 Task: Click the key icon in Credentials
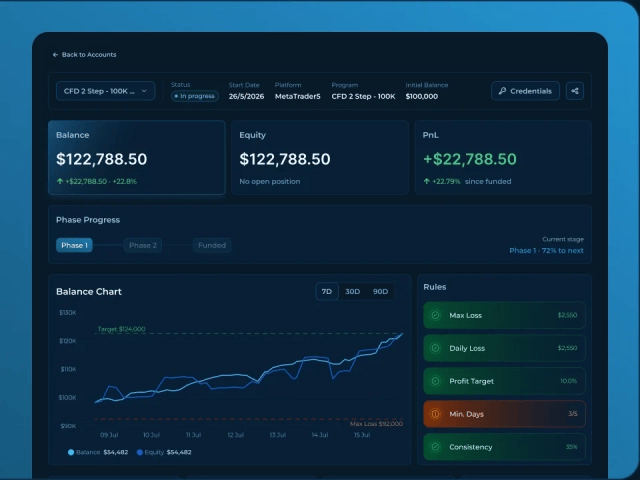coord(502,91)
